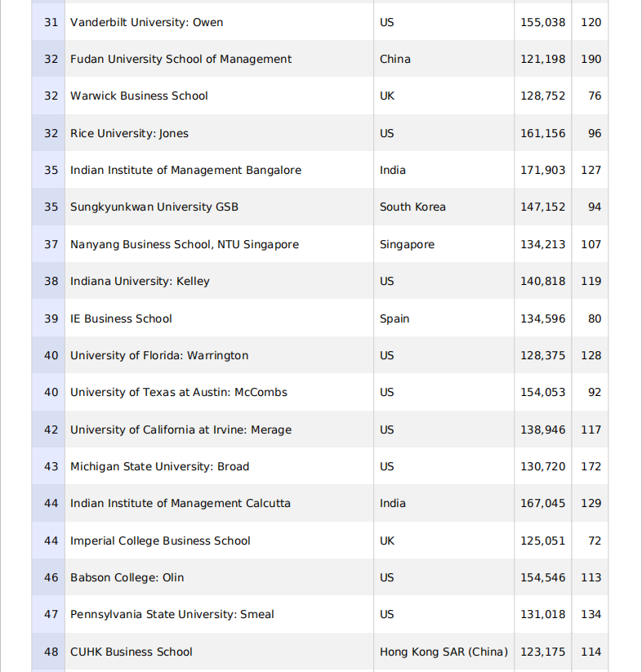The height and width of the screenshot is (672, 642).
Task: Select Sungkyunkwan University GSB name
Action: [154, 207]
